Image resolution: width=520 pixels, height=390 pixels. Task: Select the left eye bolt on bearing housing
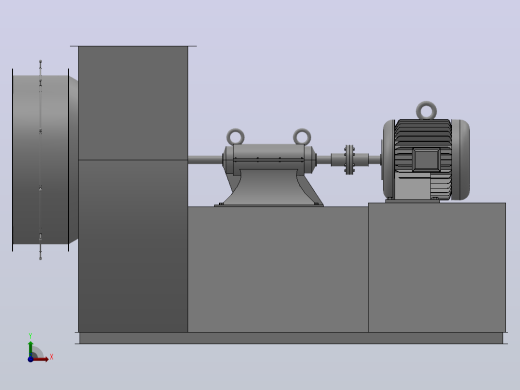coord(235,137)
